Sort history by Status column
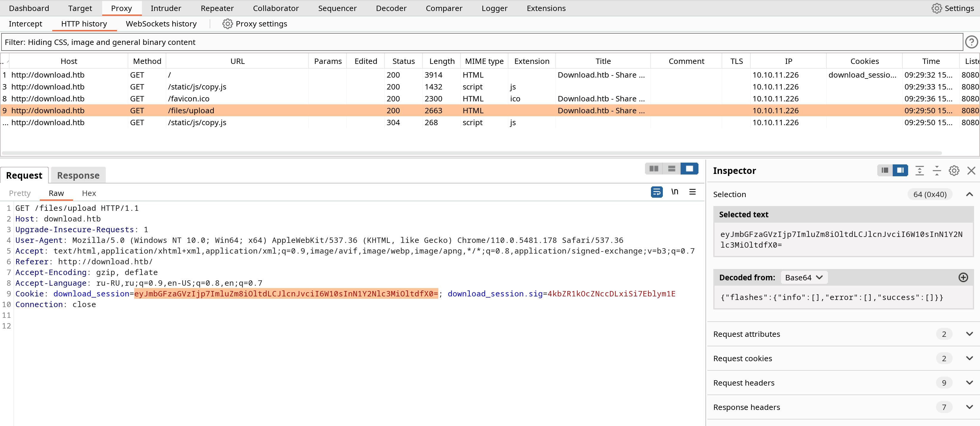This screenshot has width=980, height=426. [403, 61]
